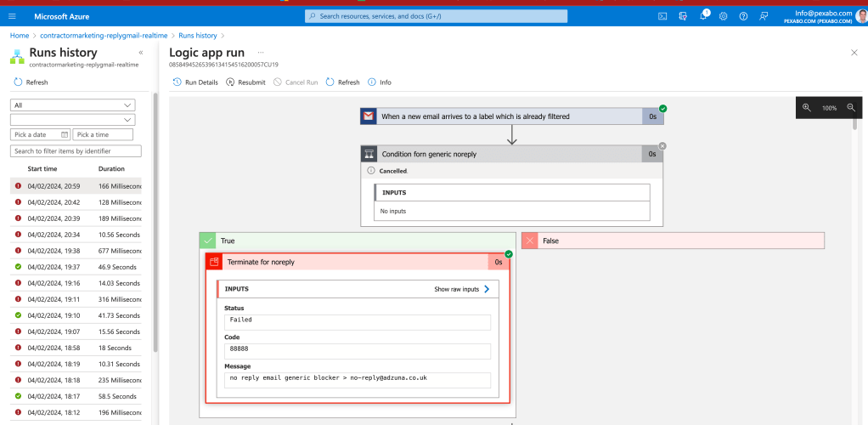
Task: Sort by Duration column
Action: (111, 169)
